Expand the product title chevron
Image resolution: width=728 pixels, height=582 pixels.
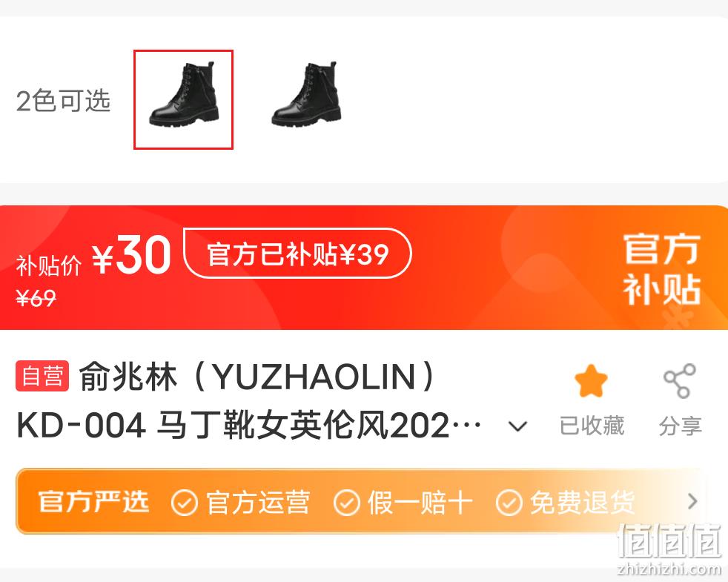(517, 426)
